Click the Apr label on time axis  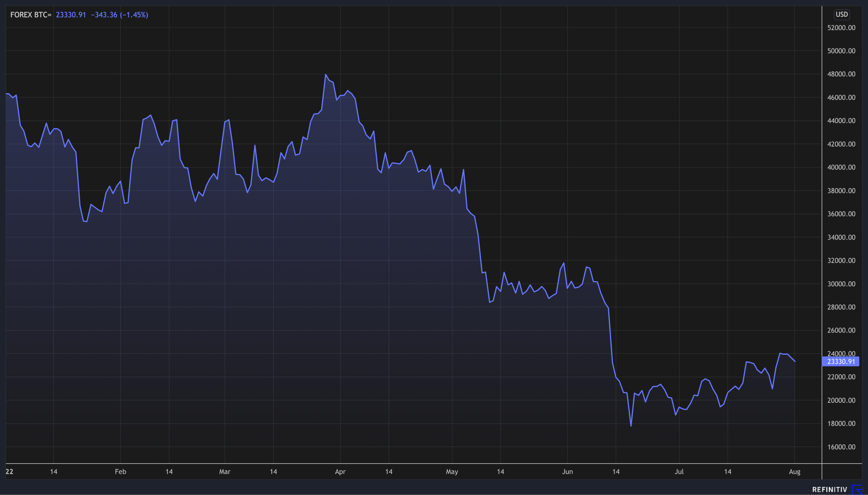pos(340,472)
